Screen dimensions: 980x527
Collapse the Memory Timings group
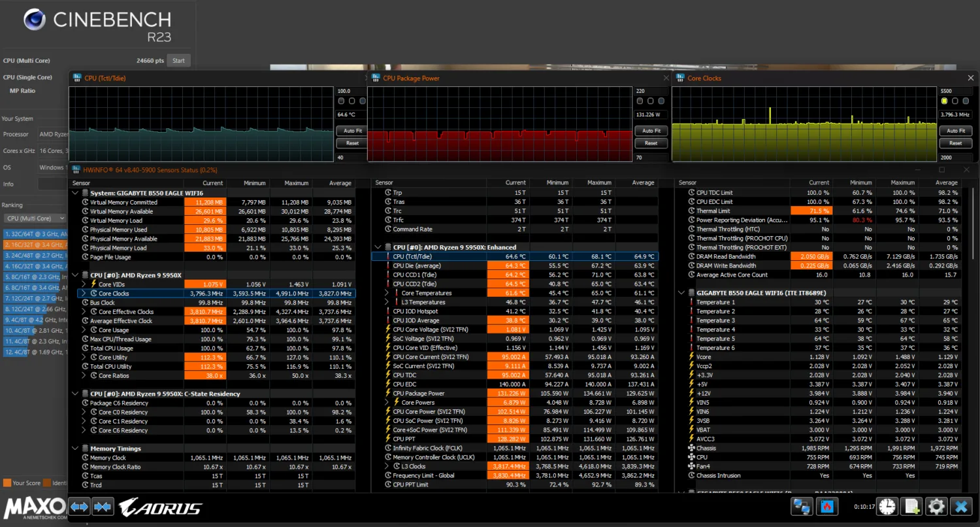75,449
